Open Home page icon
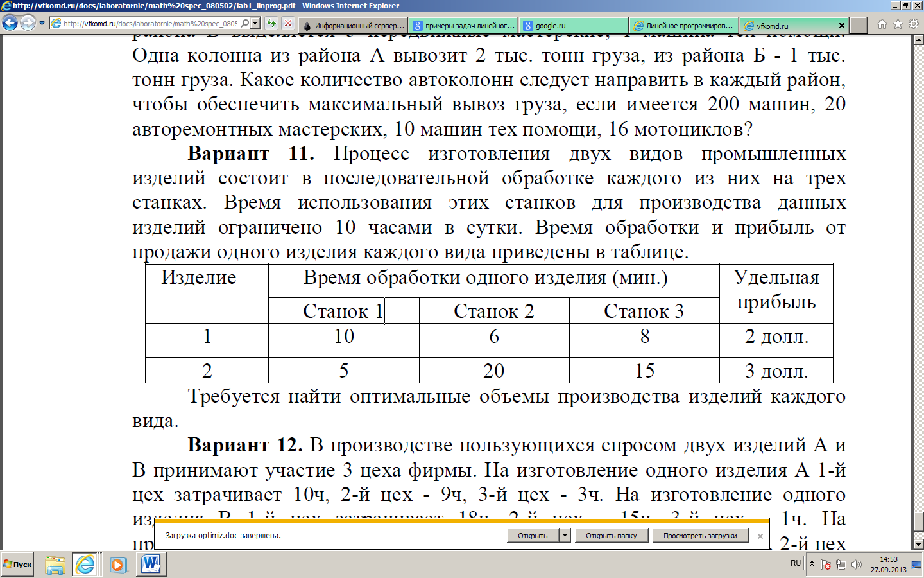This screenshot has width=924, height=578. pyautogui.click(x=882, y=24)
